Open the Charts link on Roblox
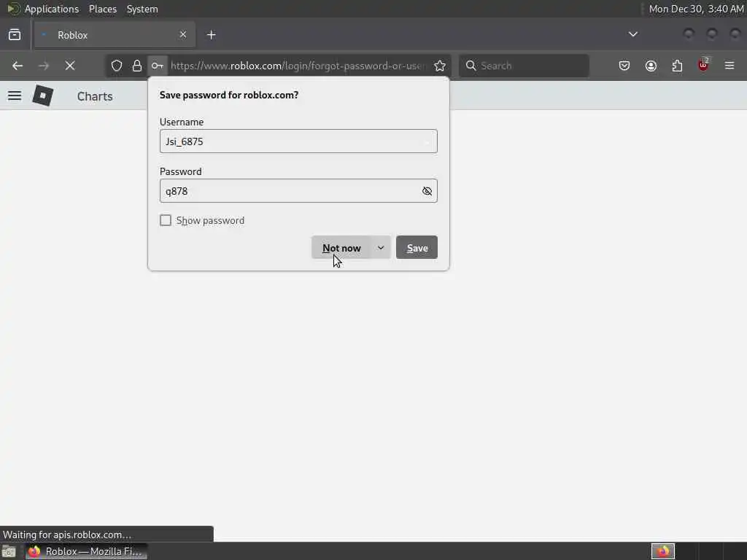Image resolution: width=747 pixels, height=560 pixels. click(x=95, y=96)
